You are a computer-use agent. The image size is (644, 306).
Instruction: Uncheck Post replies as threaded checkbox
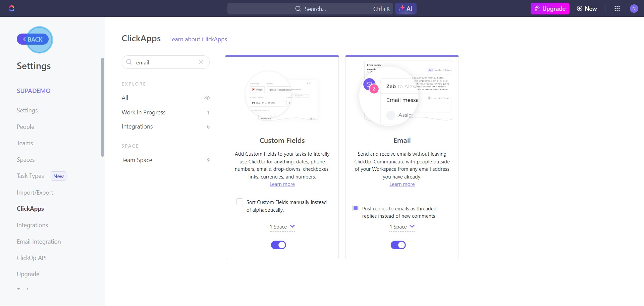[x=356, y=208]
